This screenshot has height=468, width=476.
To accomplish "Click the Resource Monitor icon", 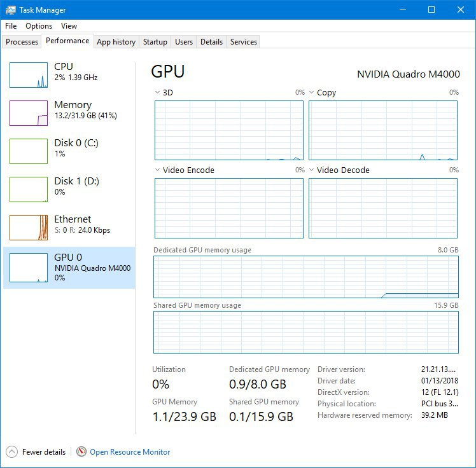I will pos(81,451).
